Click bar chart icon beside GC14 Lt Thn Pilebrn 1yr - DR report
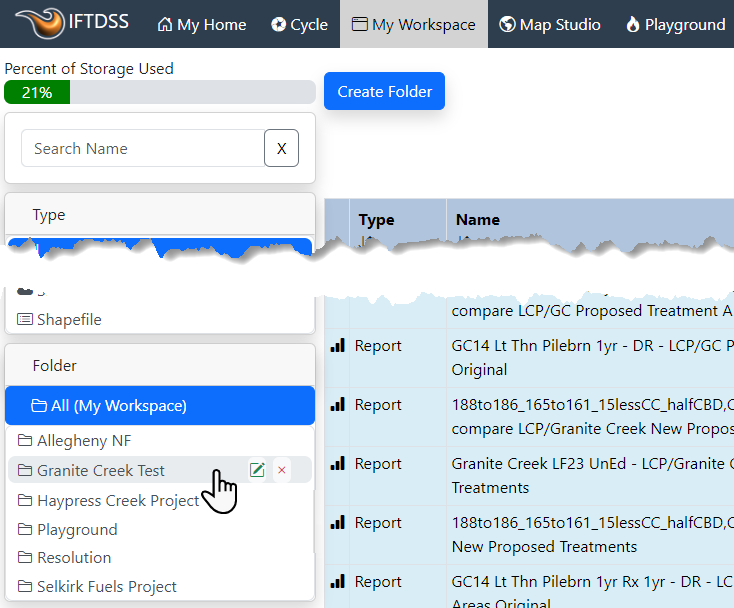The image size is (734, 608). point(337,346)
